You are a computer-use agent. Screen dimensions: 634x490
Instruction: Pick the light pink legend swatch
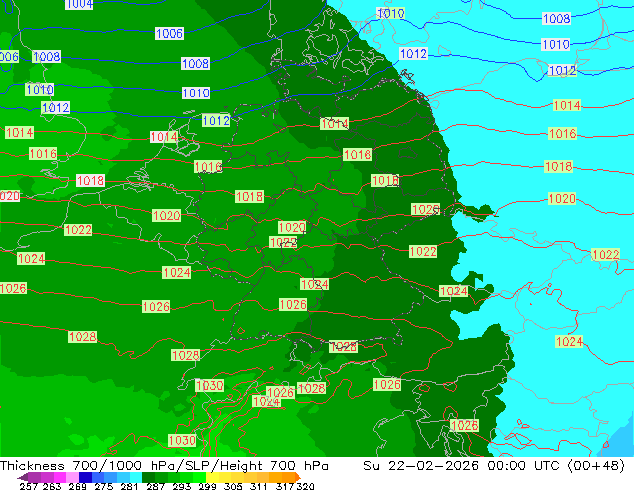coord(72,477)
